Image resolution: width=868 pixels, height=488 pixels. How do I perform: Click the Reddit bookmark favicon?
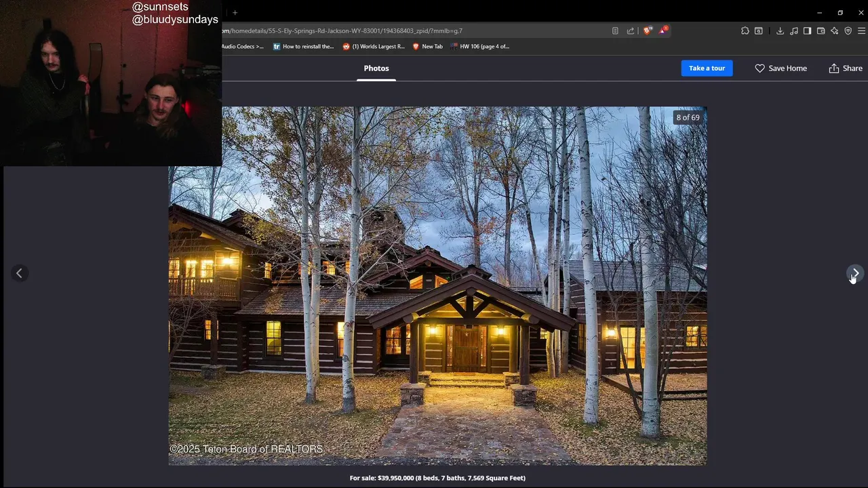[x=346, y=47]
